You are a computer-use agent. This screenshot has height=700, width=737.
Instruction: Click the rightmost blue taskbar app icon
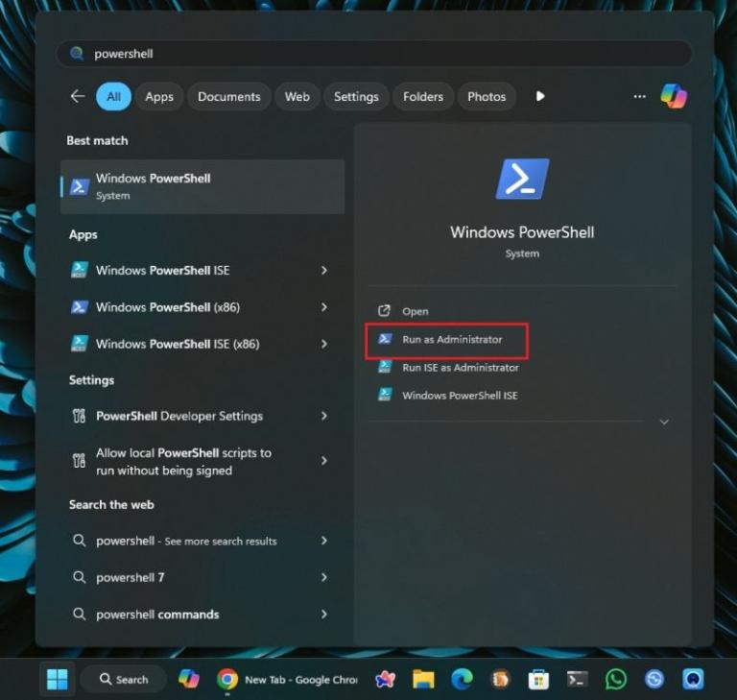(x=693, y=679)
